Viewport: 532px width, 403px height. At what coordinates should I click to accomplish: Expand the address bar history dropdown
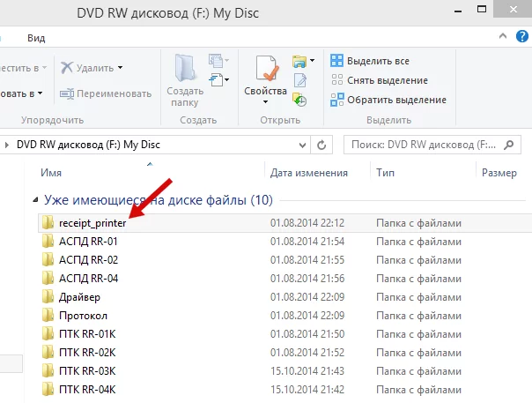[302, 146]
